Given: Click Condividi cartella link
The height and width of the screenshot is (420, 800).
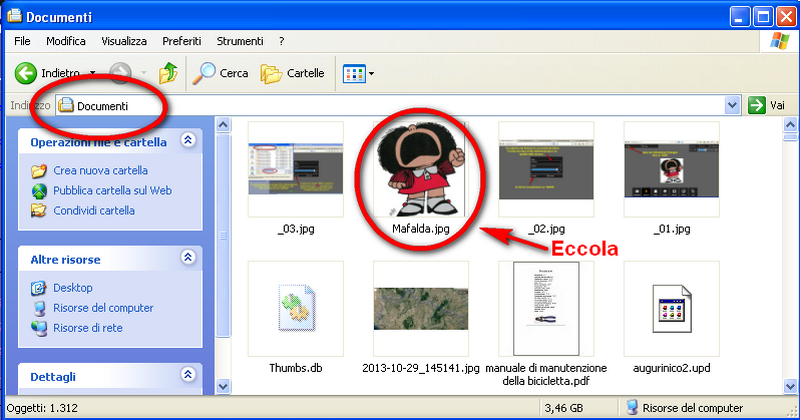Looking at the screenshot, I should [94, 210].
